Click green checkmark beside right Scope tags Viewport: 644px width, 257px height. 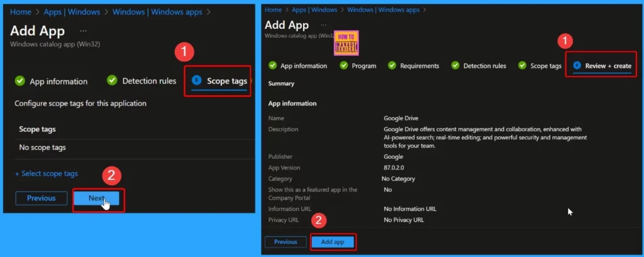click(x=522, y=66)
